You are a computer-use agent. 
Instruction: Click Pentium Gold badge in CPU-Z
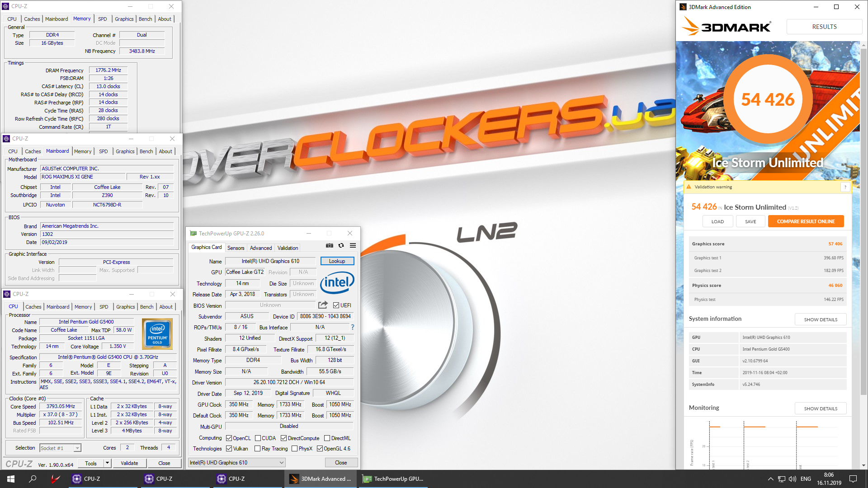pos(157,334)
